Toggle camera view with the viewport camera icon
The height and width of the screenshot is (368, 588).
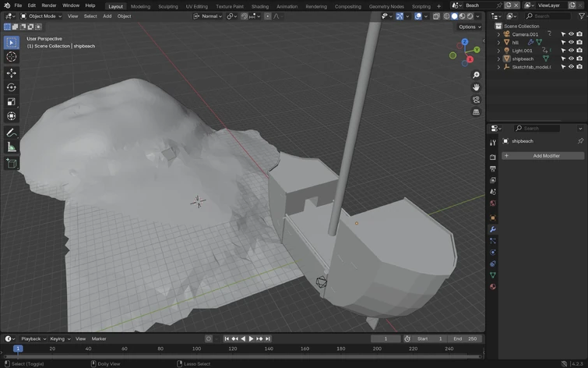(x=476, y=100)
